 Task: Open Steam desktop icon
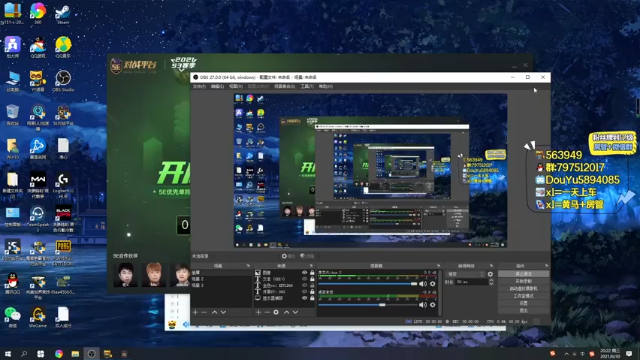[x=63, y=14]
